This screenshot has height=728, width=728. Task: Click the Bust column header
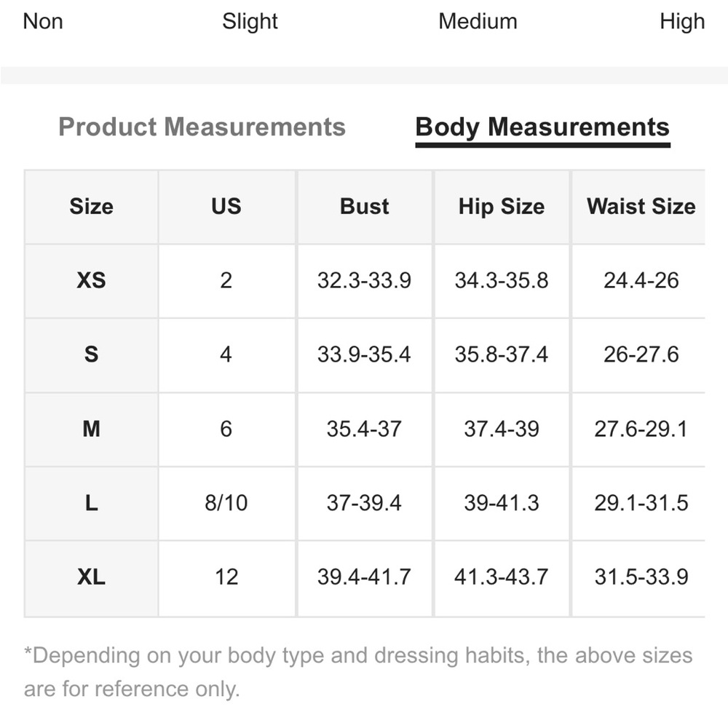click(365, 206)
